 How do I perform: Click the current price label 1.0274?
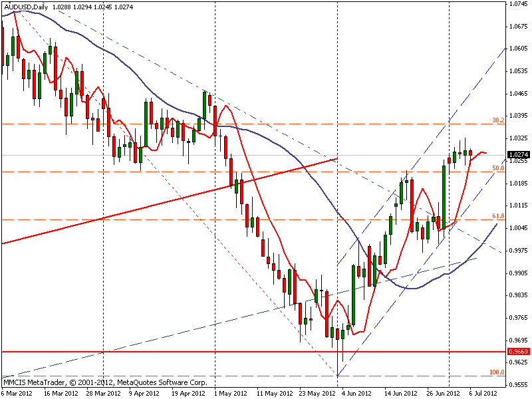[519, 155]
